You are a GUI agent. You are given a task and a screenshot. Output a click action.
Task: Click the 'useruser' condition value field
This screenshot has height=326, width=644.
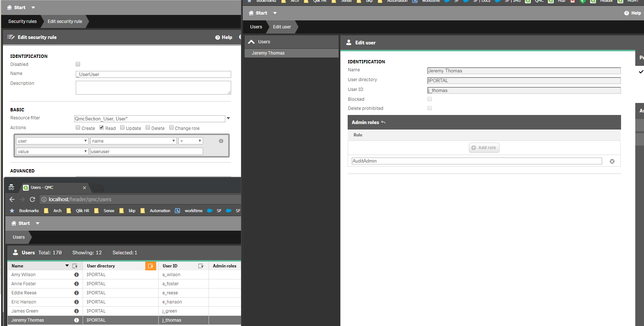(x=146, y=151)
